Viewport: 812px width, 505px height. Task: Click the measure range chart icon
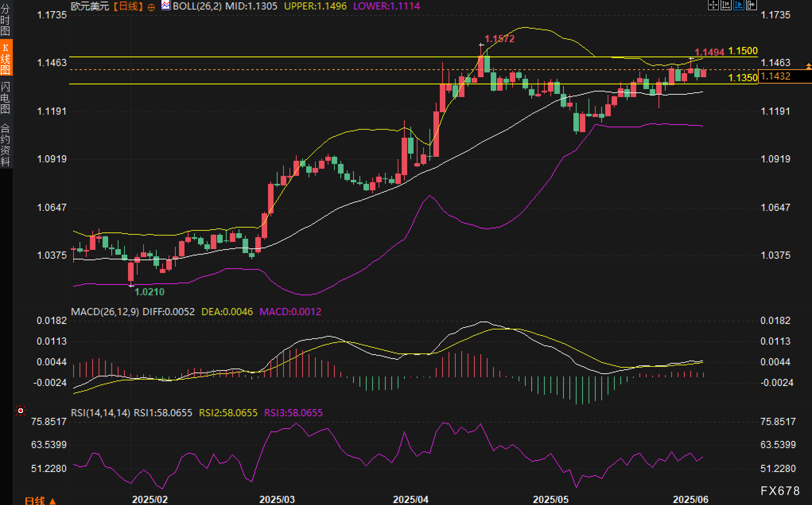click(726, 5)
